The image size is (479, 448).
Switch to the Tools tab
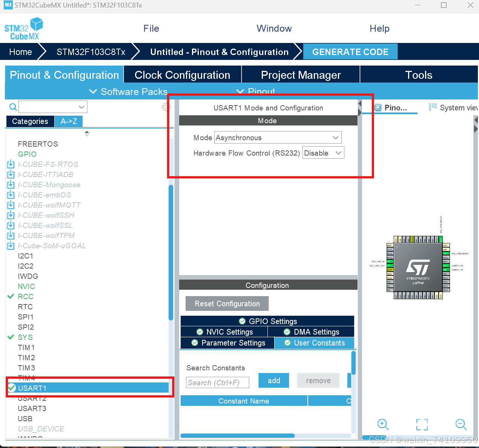point(419,75)
